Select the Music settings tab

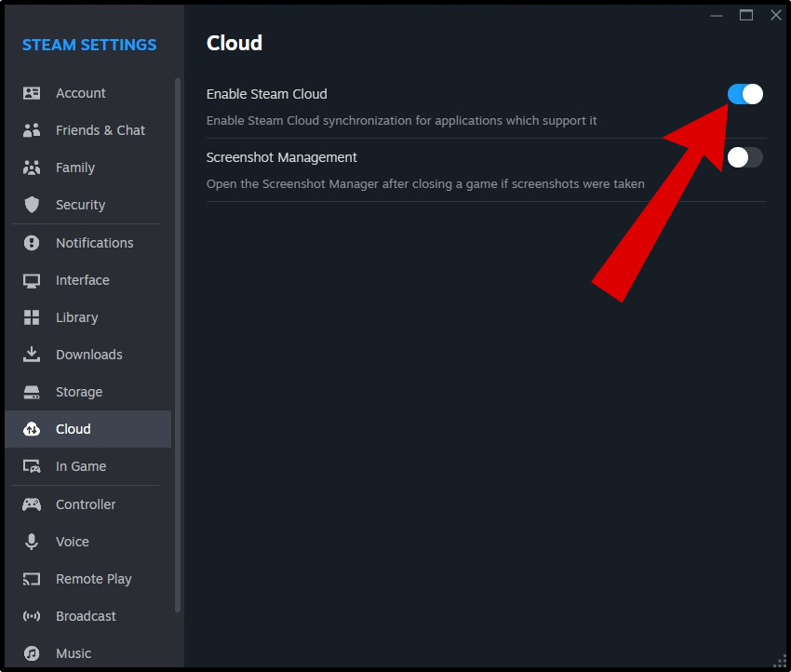pyautogui.click(x=73, y=653)
